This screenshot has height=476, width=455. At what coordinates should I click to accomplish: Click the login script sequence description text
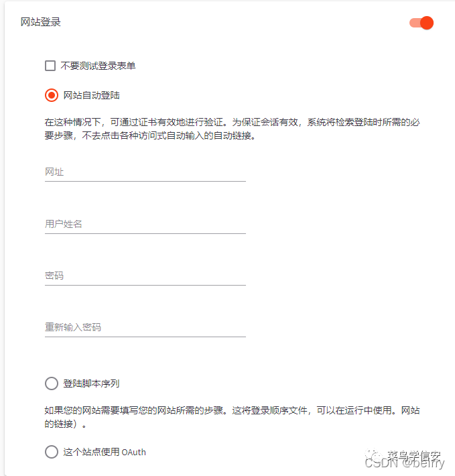(232, 417)
